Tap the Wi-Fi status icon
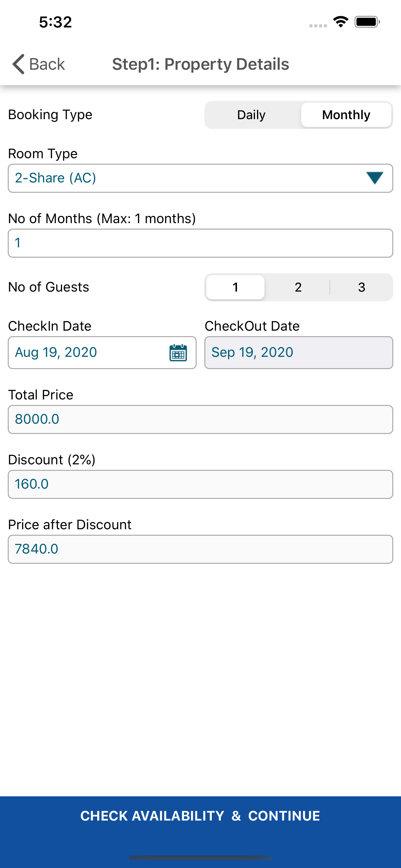The height and width of the screenshot is (868, 401). [x=341, y=22]
